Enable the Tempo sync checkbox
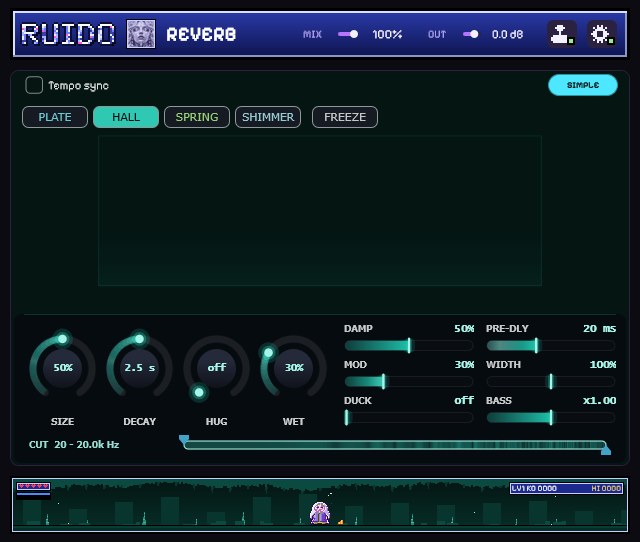640x542 pixels. (x=34, y=85)
